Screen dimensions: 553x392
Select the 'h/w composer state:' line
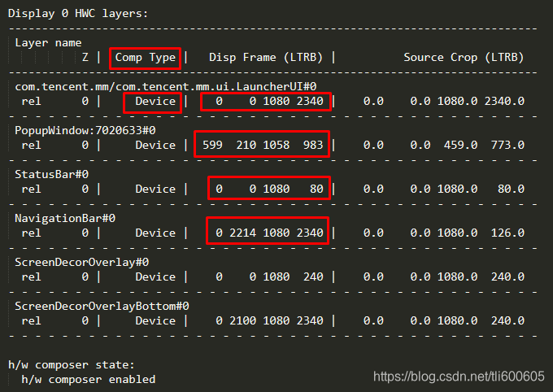coord(72,365)
